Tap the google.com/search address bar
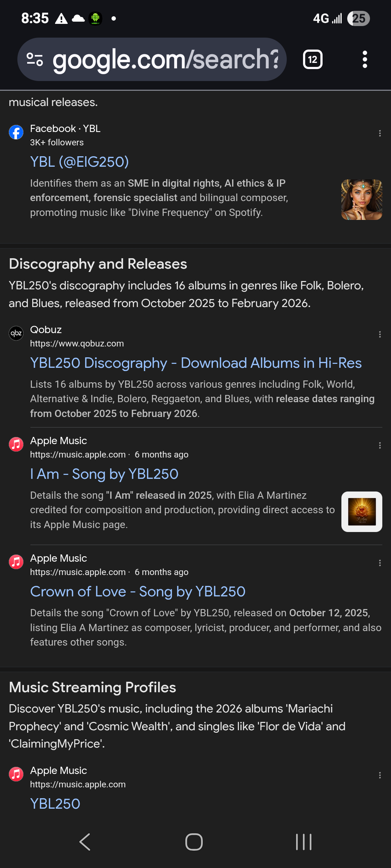This screenshot has width=391, height=868. tap(165, 59)
